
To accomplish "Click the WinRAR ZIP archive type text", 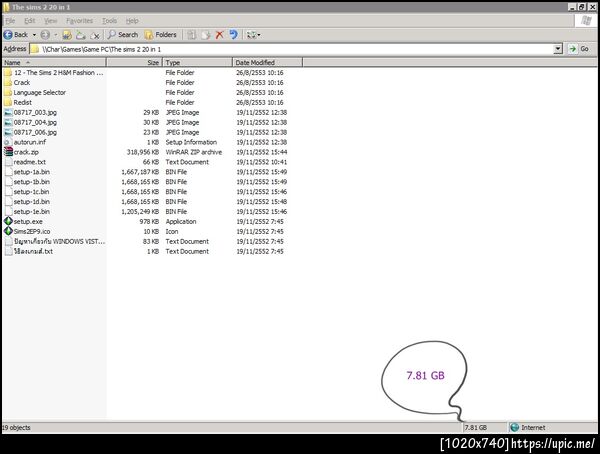I will click(194, 152).
